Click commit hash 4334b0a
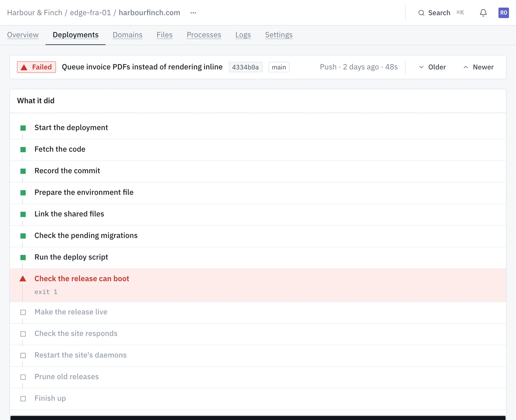 245,67
